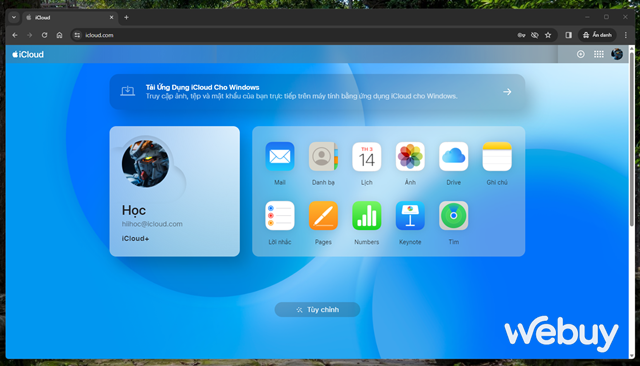Click the Tùy chỉnh customize button

pyautogui.click(x=317, y=310)
